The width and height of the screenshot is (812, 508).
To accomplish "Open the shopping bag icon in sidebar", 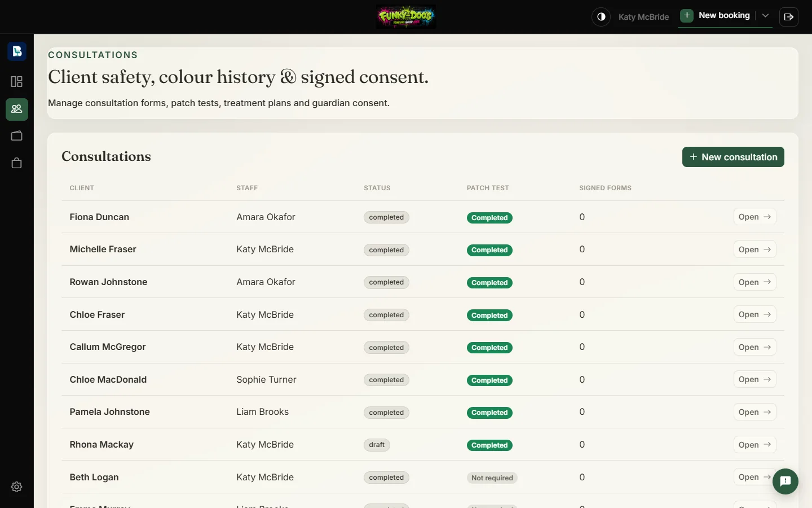I will (17, 163).
